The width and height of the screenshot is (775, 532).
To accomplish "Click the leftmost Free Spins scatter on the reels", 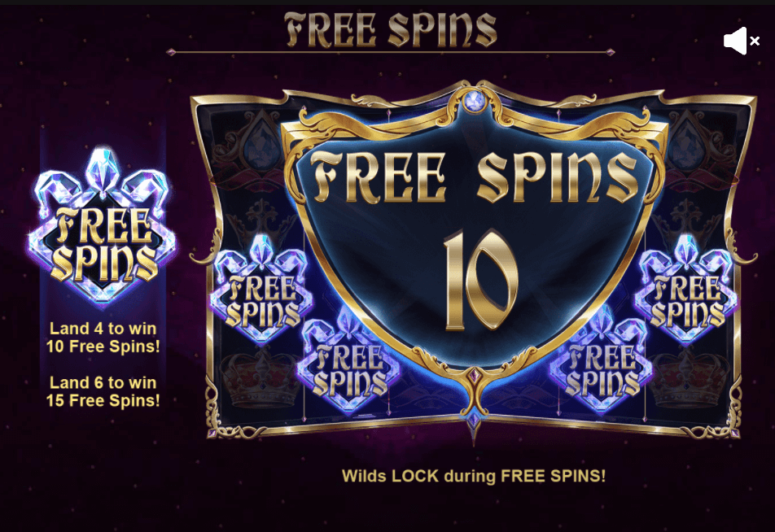I will coord(261,288).
